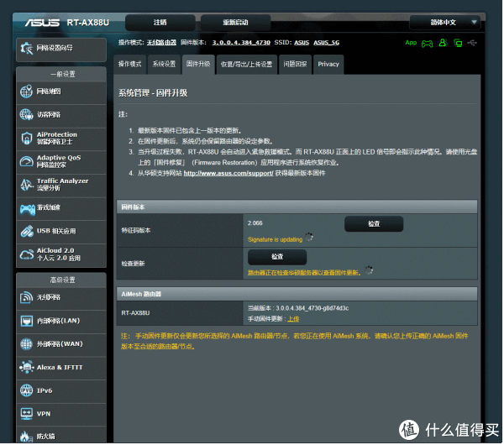
Task: Click the 'Signature is updating' status text
Action: point(276,240)
